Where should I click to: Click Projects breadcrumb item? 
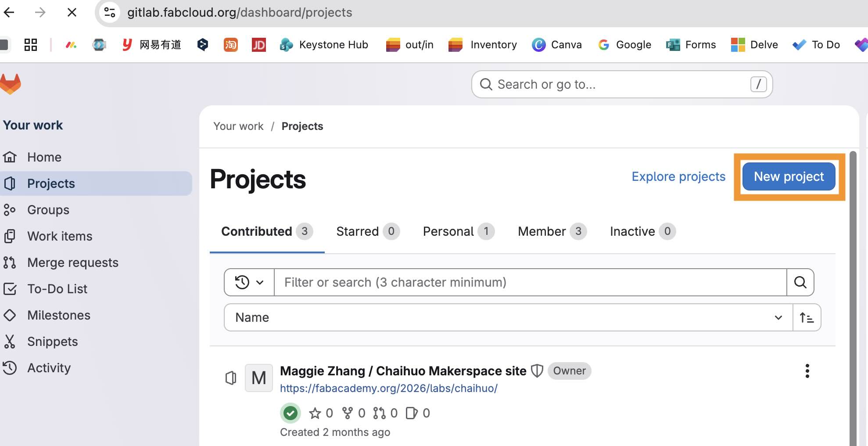point(302,126)
